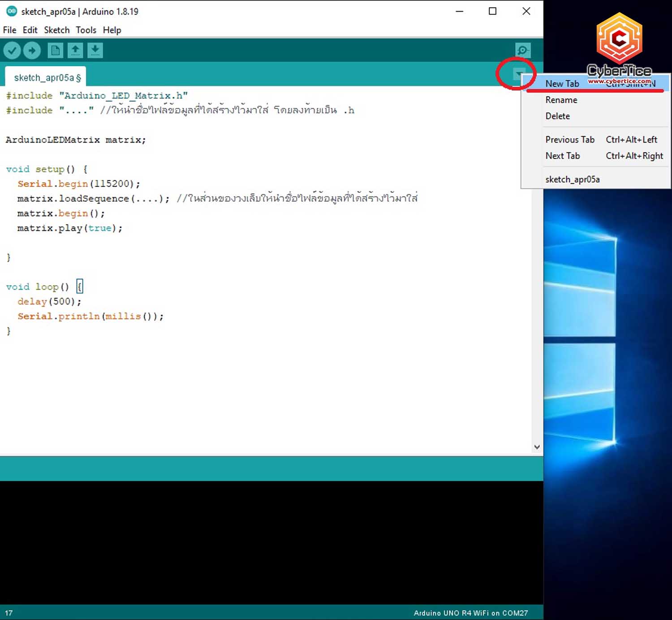Select sketch_apr05a in the tab menu
The height and width of the screenshot is (620, 672).
coord(573,179)
